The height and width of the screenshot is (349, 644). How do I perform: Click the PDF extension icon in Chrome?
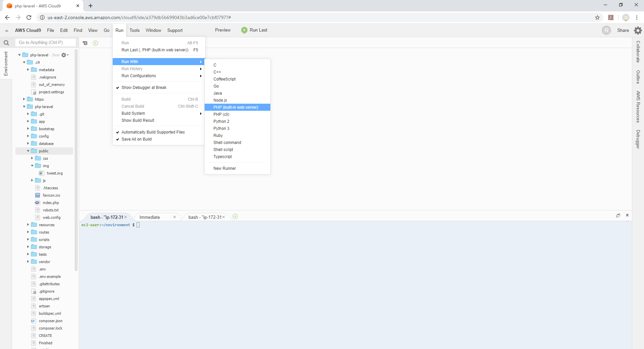[611, 17]
